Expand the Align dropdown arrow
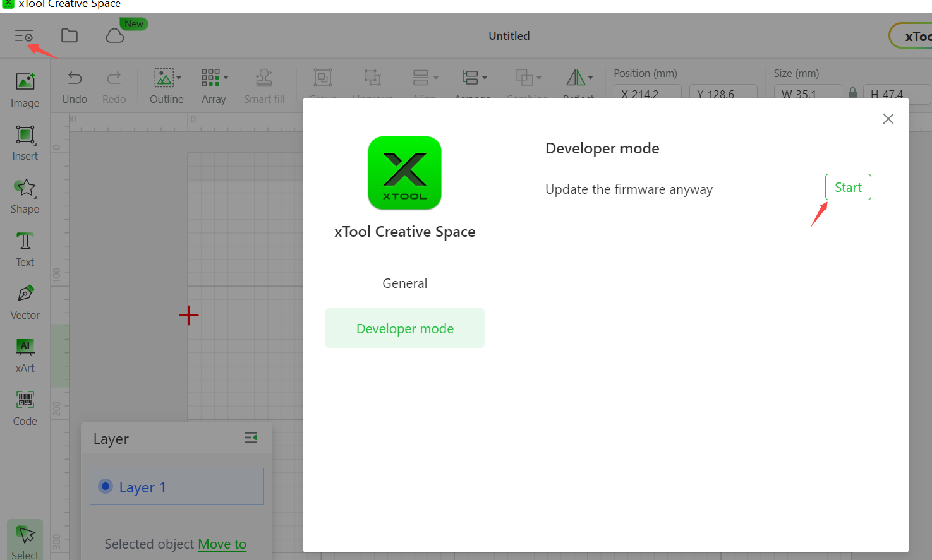 coord(436,78)
